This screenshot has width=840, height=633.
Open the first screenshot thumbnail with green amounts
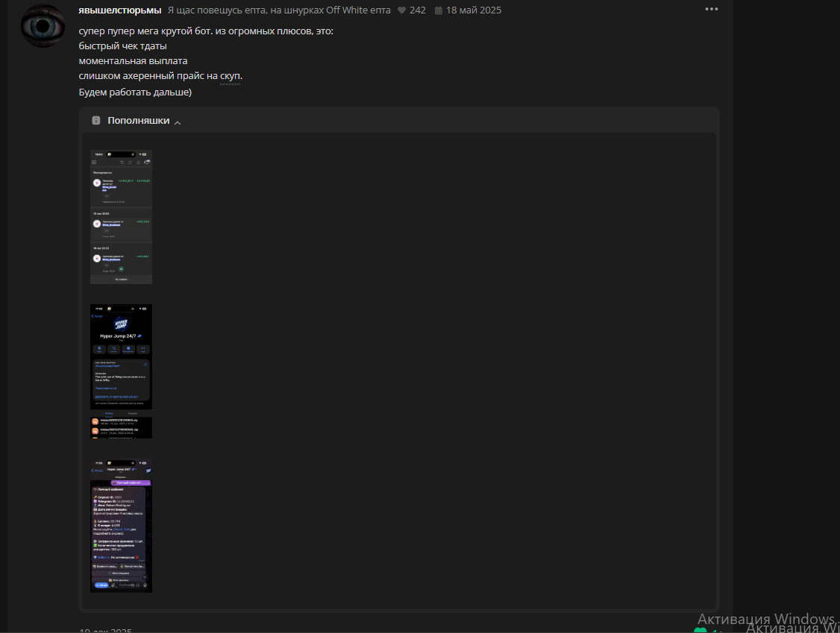[121, 217]
